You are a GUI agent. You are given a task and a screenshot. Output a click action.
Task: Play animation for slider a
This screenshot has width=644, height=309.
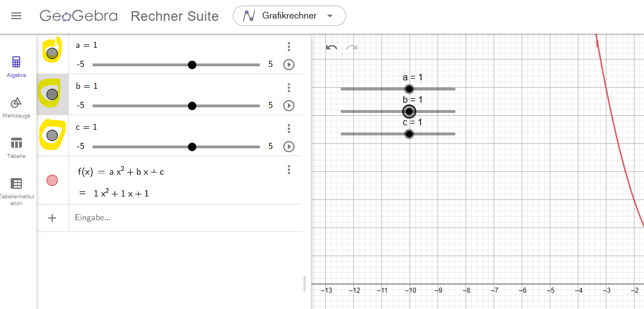(289, 65)
